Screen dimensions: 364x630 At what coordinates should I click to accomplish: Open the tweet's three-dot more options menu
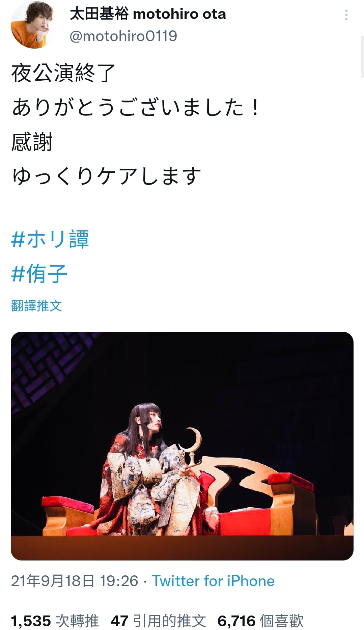coord(346,15)
